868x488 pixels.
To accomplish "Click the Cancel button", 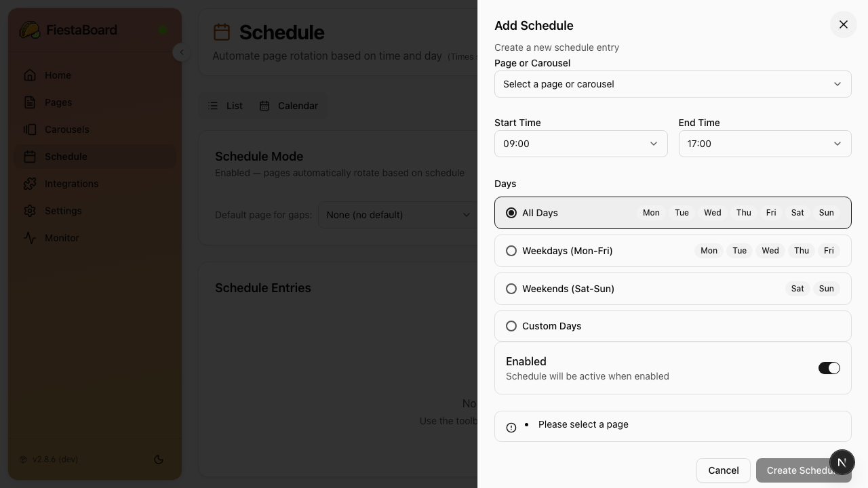I will (x=723, y=470).
